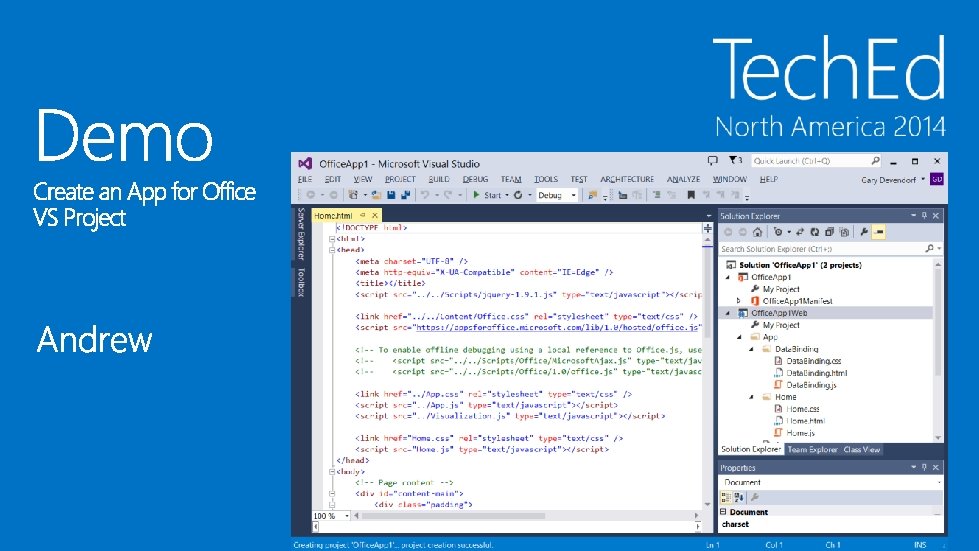The image size is (979, 551).
Task: Click the wrench Properties icon in Solution Explorer
Action: click(x=863, y=232)
